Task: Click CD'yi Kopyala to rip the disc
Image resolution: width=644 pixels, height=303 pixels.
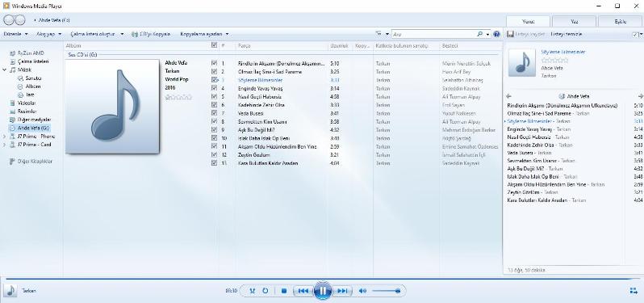Action: 151,34
